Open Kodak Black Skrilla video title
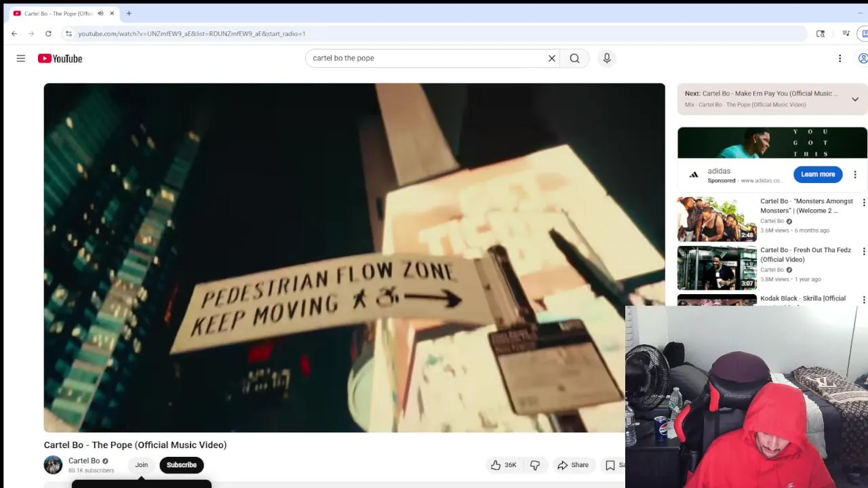This screenshot has height=488, width=868. [803, 299]
